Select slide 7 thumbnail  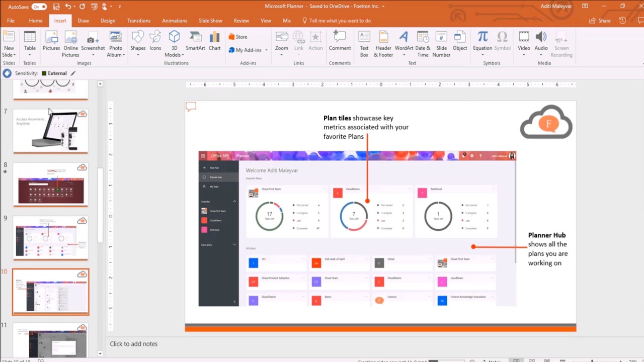click(x=50, y=131)
